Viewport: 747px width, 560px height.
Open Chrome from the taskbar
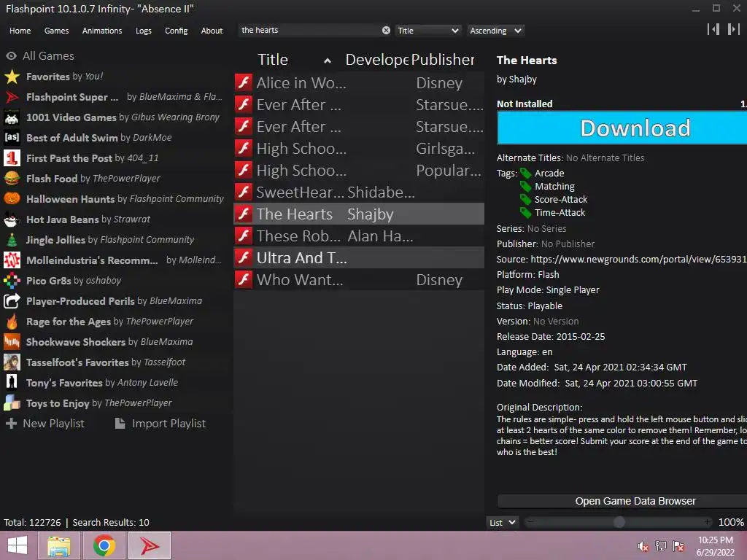pos(104,545)
